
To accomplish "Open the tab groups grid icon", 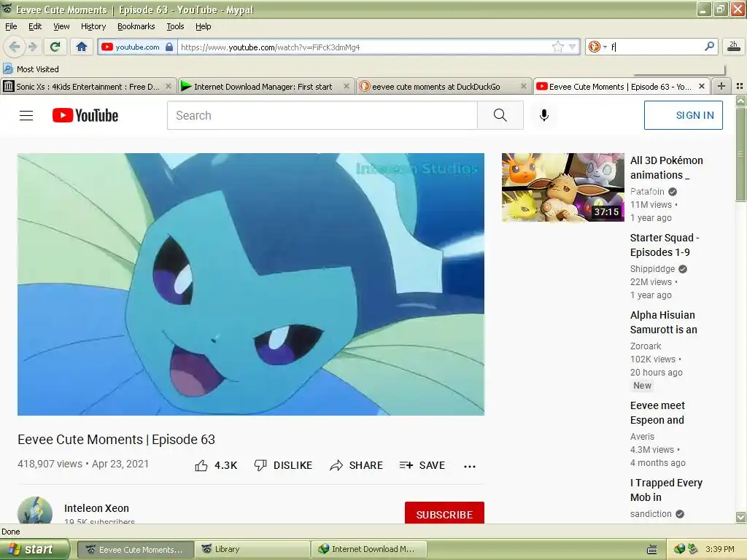I will [x=740, y=86].
